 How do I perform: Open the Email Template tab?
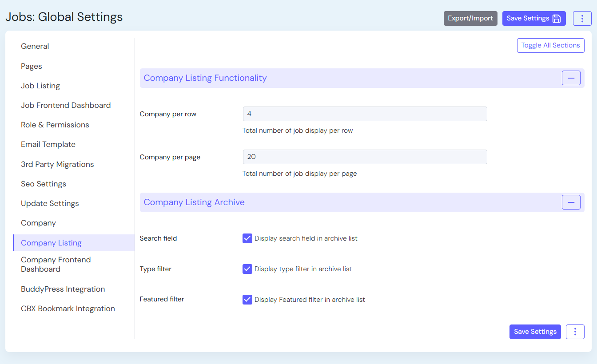(48, 144)
